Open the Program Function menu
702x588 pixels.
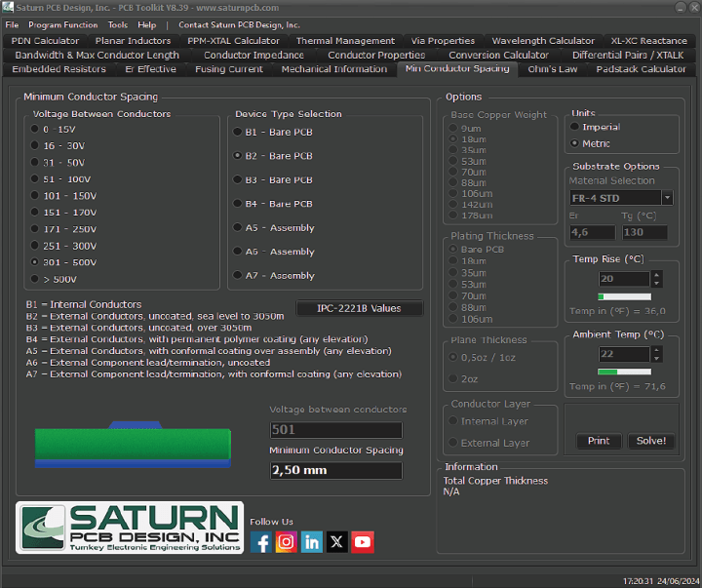[63, 24]
